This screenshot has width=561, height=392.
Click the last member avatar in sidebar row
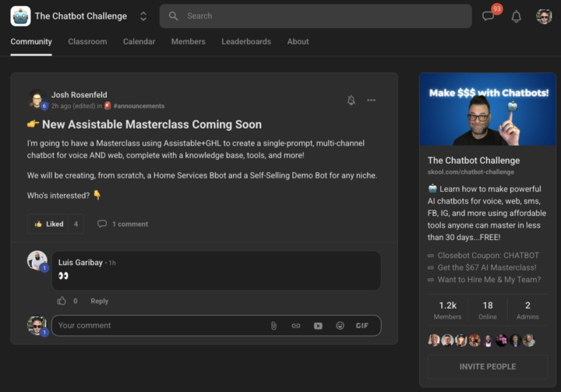[x=528, y=340]
